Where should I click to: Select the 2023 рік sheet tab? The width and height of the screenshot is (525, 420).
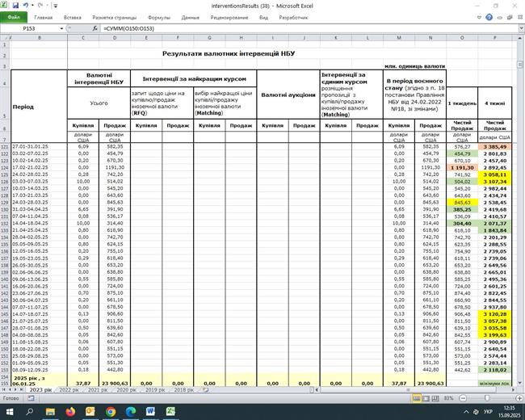point(40,390)
